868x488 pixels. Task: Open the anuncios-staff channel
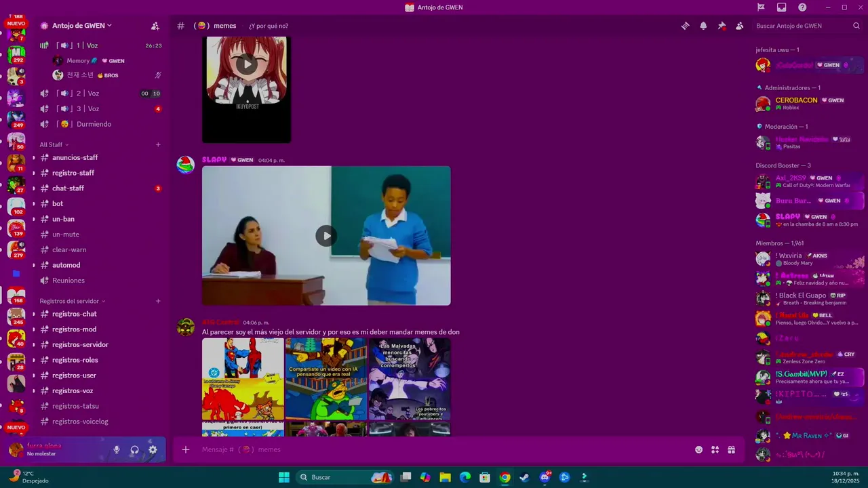click(x=100, y=157)
